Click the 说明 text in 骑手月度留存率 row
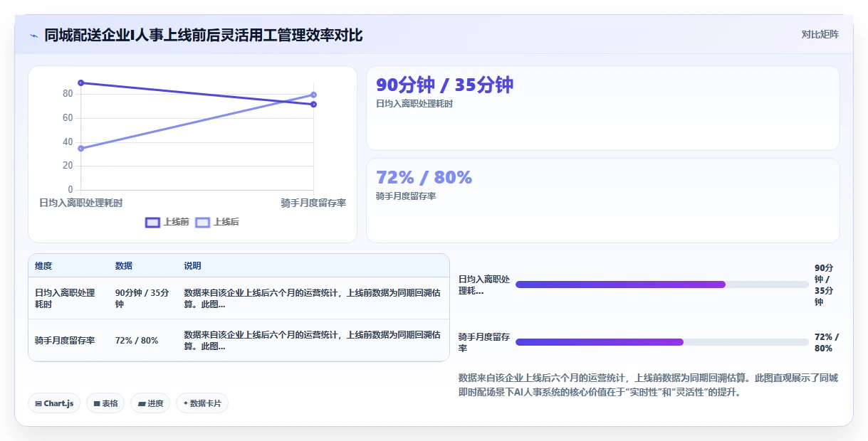Screen dimensions: 868x441 pyautogui.click(x=311, y=340)
